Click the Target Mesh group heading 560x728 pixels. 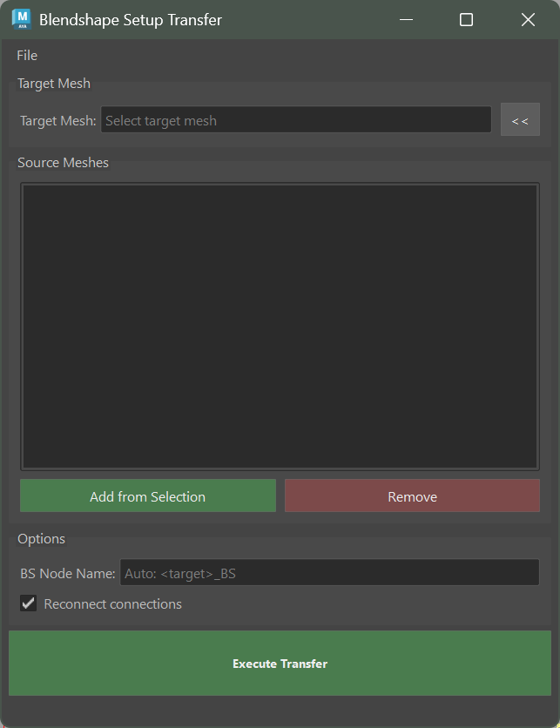click(54, 84)
